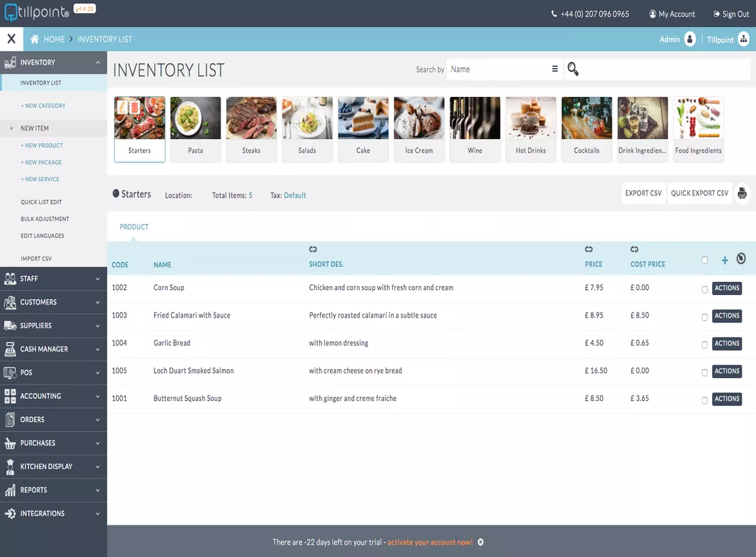Click the printer icon beside Quick Export CSV
Viewport: 756px width, 557px height.
742,193
